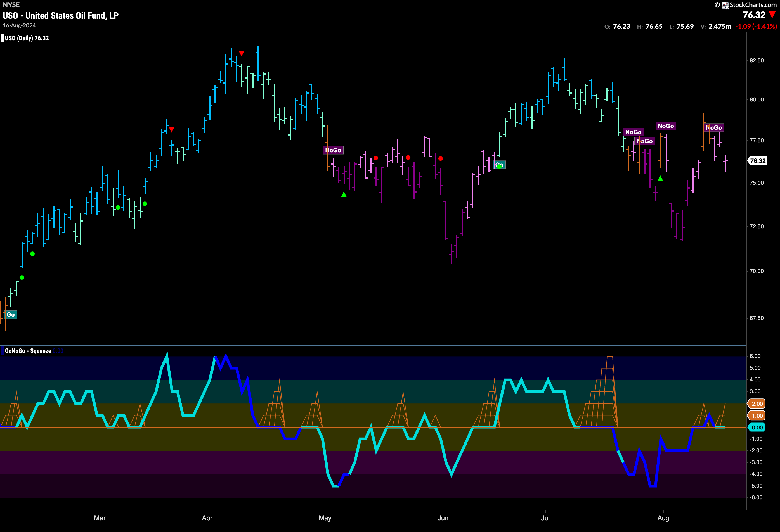Screen dimensions: 780x532
Task: Click the red down triangle at the April peak
Action: [242, 54]
